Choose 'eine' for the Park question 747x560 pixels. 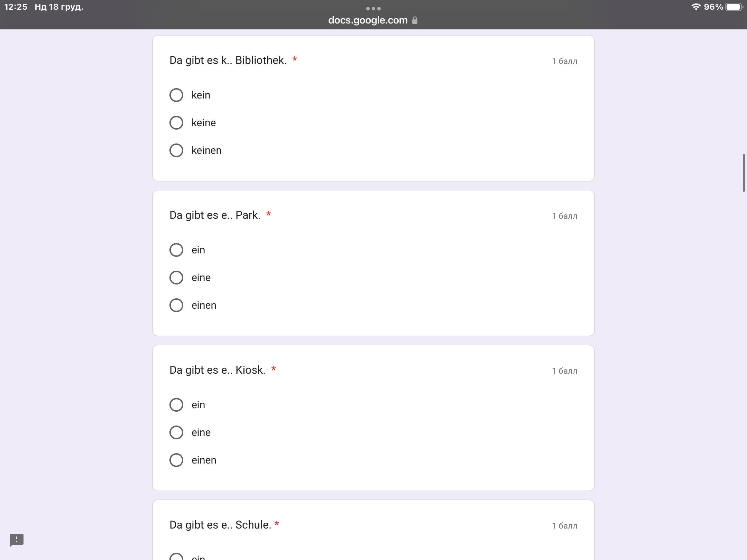(176, 278)
